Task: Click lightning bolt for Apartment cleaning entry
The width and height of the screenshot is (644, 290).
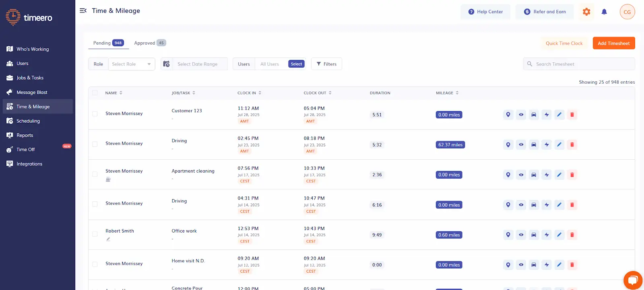Action: 547,175
